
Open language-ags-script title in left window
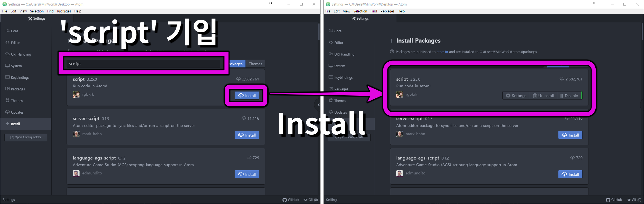pyautogui.click(x=94, y=158)
